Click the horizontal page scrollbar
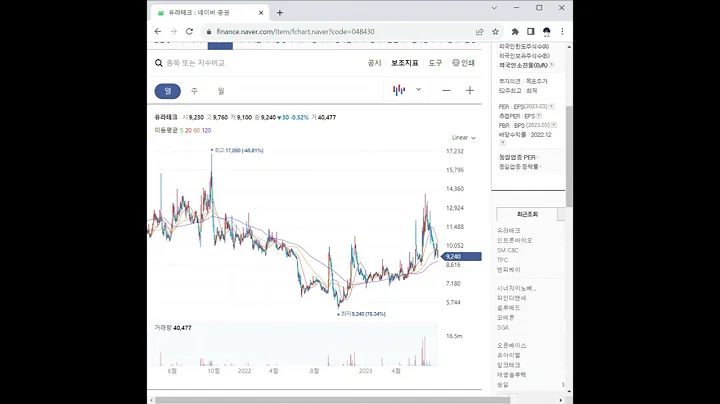720x404 pixels. tap(332, 400)
